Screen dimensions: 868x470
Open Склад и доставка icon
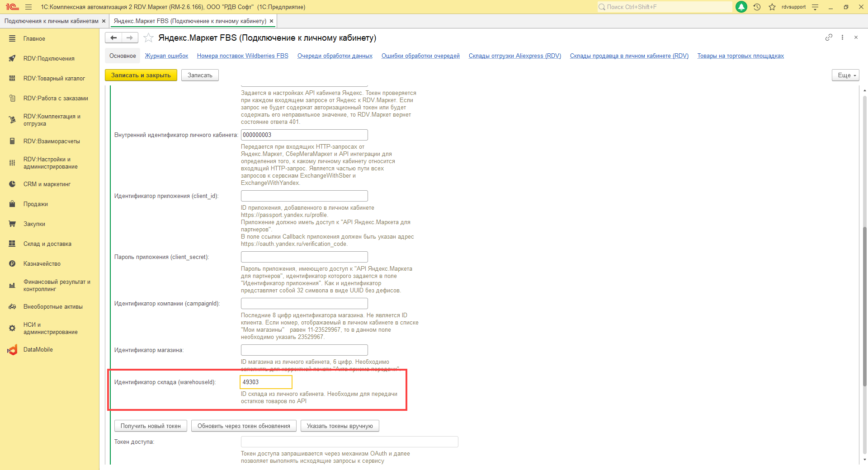click(x=12, y=244)
